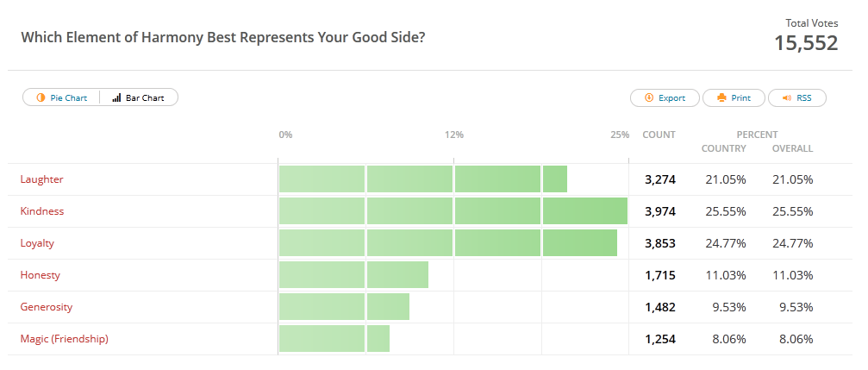
Task: Click the Magic (Friendship) answer link
Action: (x=65, y=339)
